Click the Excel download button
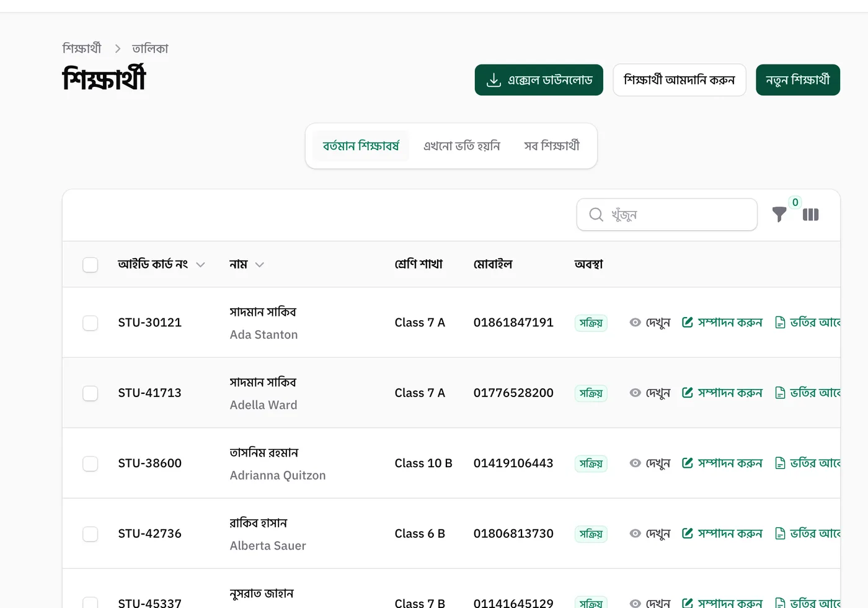The image size is (868, 608). tap(539, 80)
